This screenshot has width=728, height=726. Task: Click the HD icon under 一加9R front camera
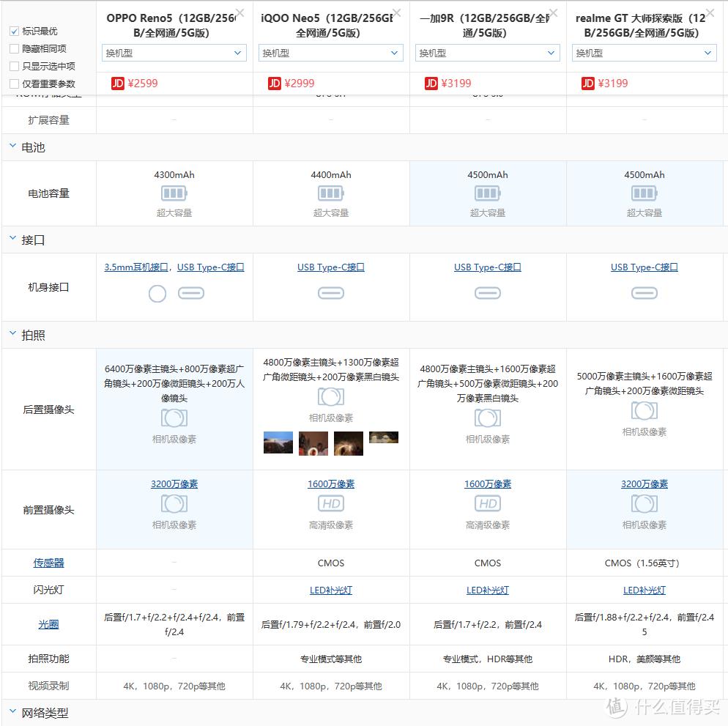487,503
